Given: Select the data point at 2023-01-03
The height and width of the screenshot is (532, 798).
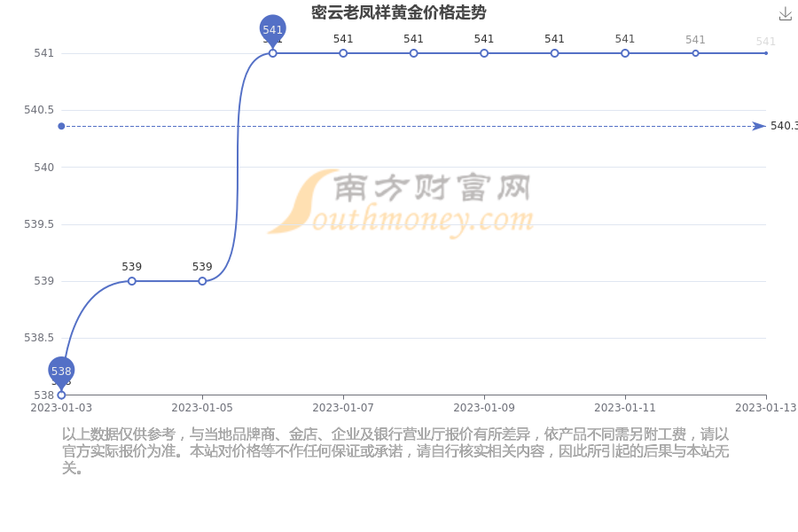Looking at the screenshot, I should click(61, 395).
